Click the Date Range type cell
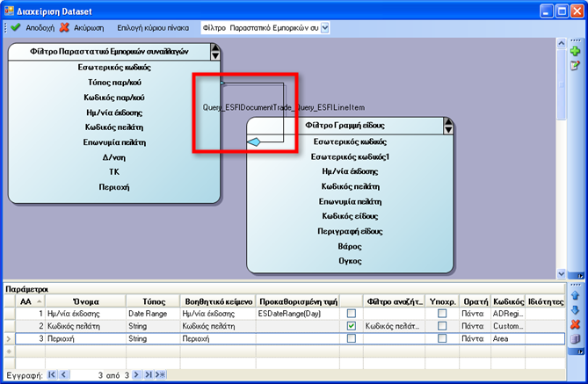Image resolution: width=588 pixels, height=384 pixels. click(x=154, y=314)
